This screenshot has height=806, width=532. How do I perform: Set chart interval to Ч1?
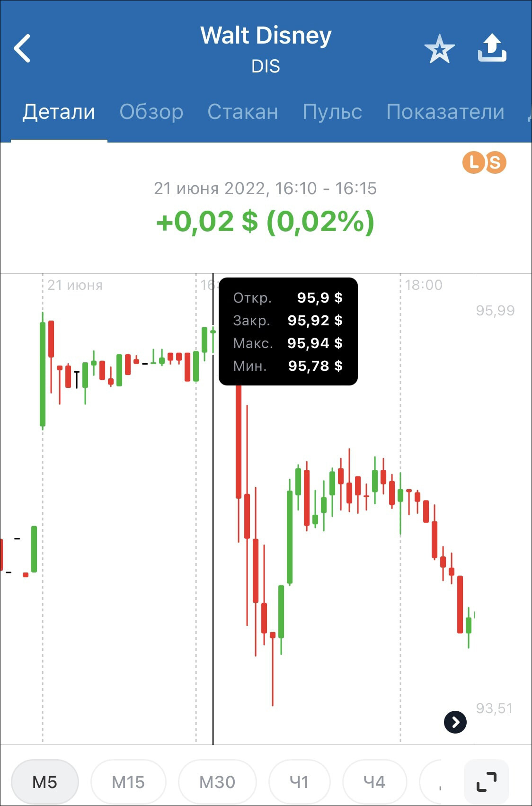[x=299, y=782]
